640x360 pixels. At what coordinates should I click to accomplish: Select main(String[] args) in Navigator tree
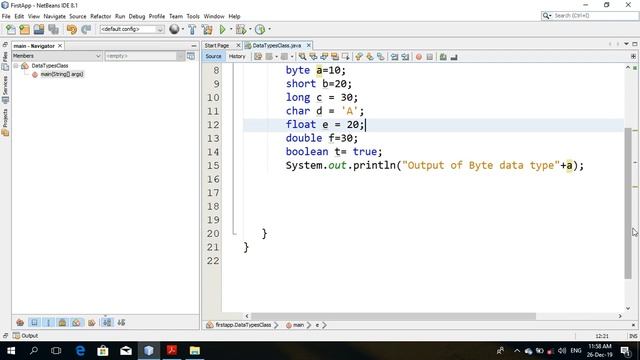pos(62,74)
